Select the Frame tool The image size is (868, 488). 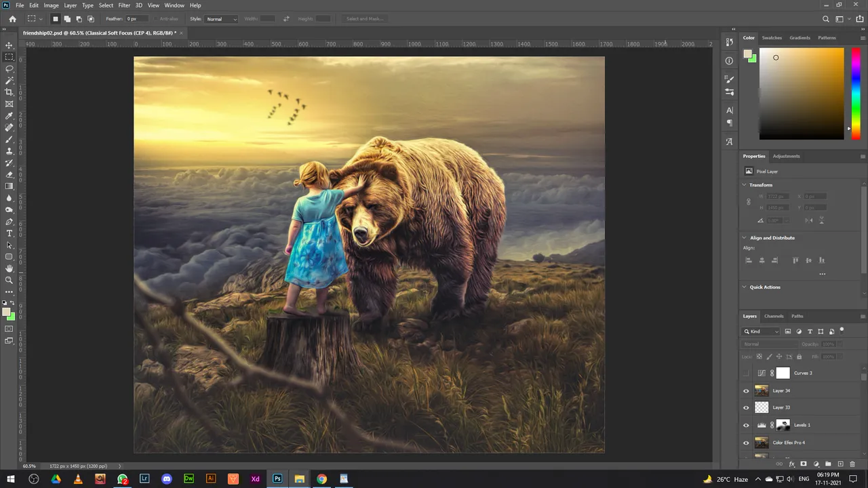[9, 104]
